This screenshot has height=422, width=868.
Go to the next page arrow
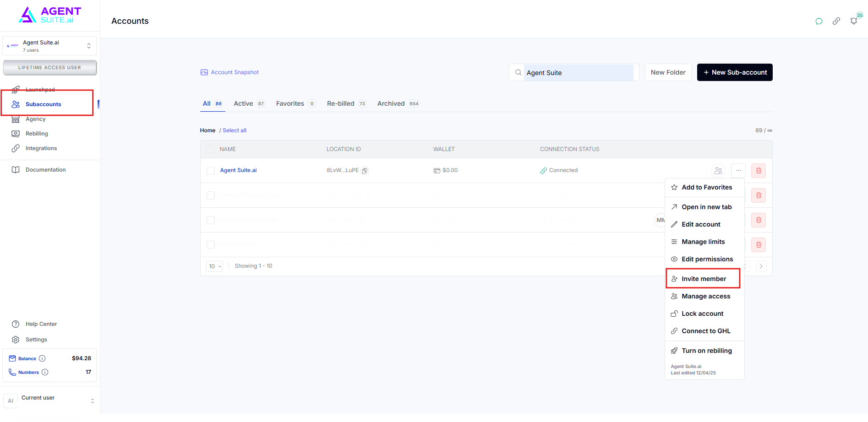coord(761,266)
